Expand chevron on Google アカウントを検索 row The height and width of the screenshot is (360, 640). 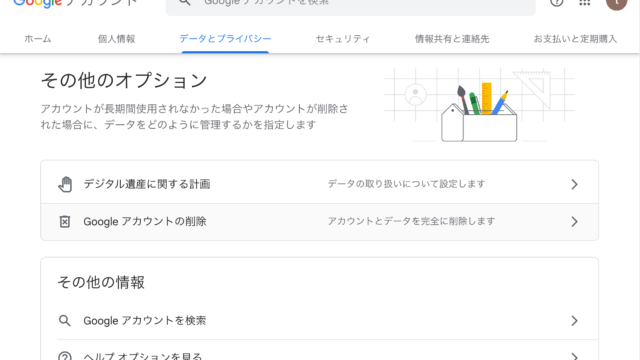point(574,321)
